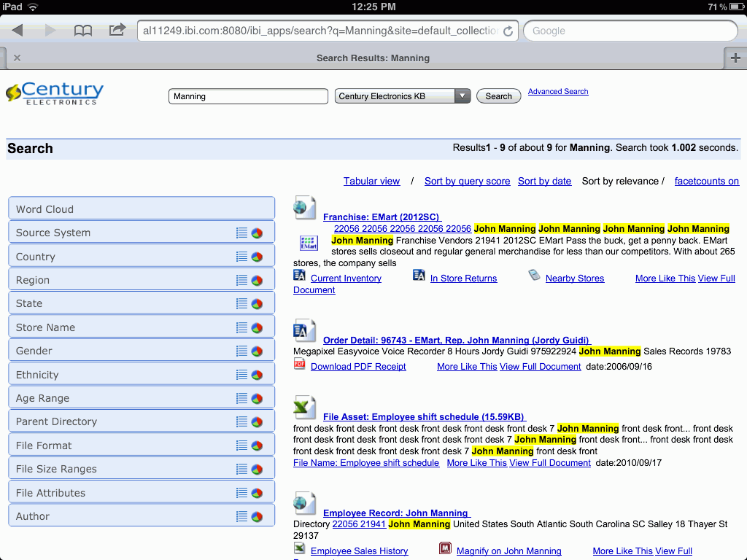
Task: Click the PDF icon beside Download PDF Receipt
Action: point(299,365)
